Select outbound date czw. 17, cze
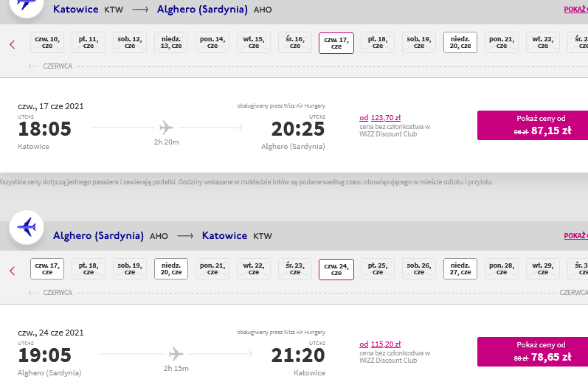 [x=336, y=43]
